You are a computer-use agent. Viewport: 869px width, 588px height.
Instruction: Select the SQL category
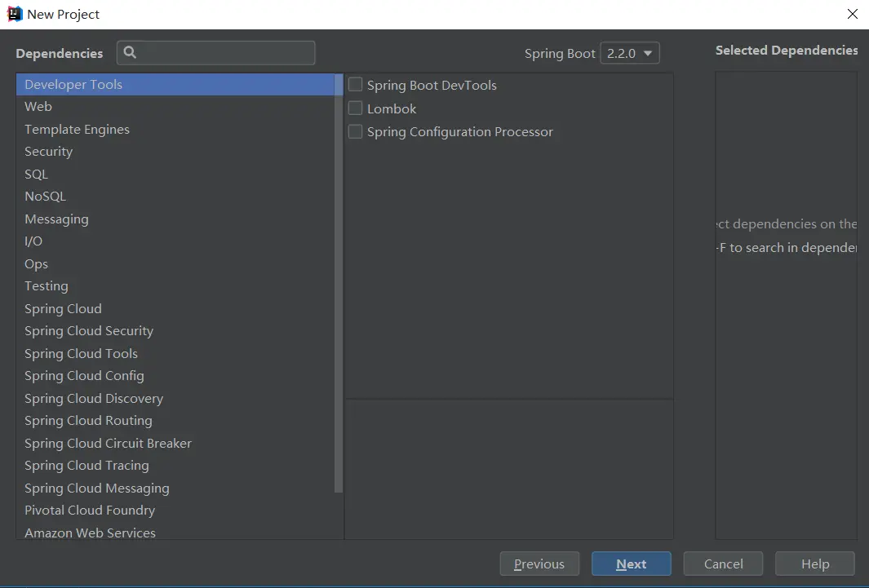(x=175, y=174)
